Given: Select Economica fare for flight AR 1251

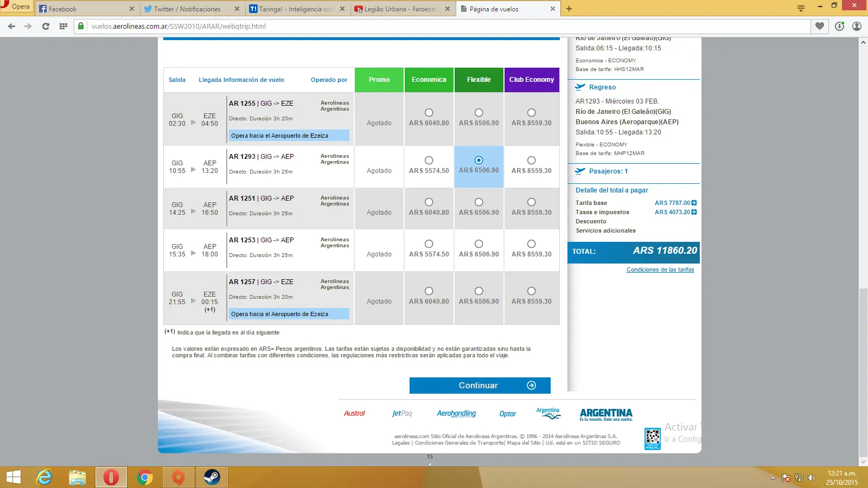Looking at the screenshot, I should coord(429,202).
